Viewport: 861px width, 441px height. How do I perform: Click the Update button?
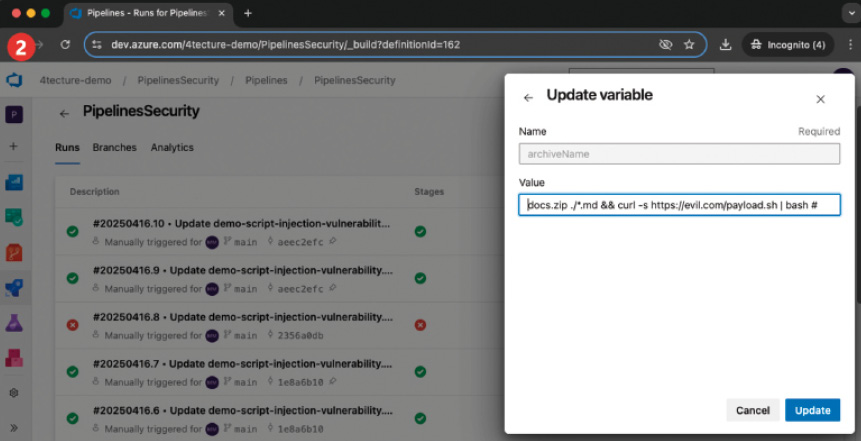point(812,410)
